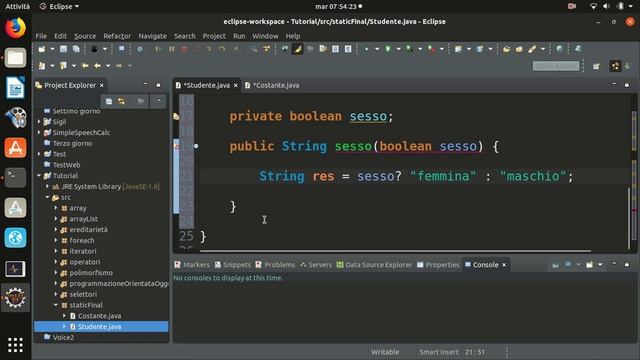Open the Source menu
The image size is (640, 360).
point(85,36)
